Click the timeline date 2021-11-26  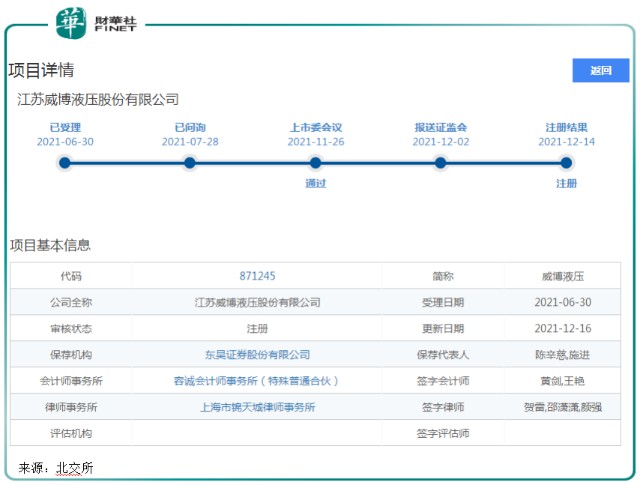[x=316, y=142]
